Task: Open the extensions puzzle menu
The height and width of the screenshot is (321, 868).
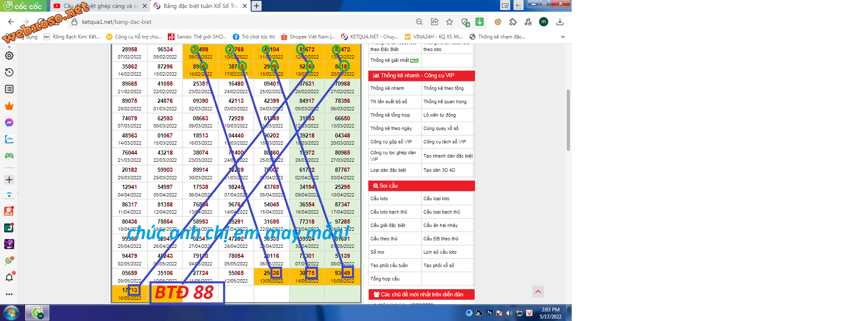Action: click(x=513, y=22)
